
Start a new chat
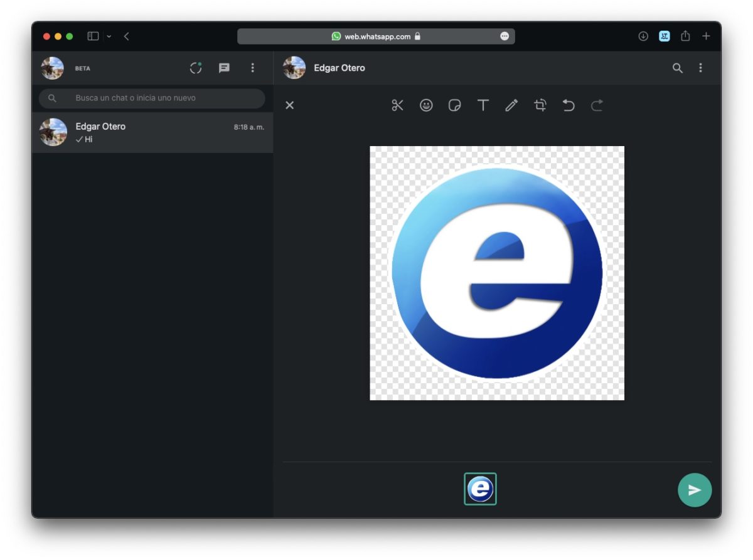pyautogui.click(x=224, y=68)
